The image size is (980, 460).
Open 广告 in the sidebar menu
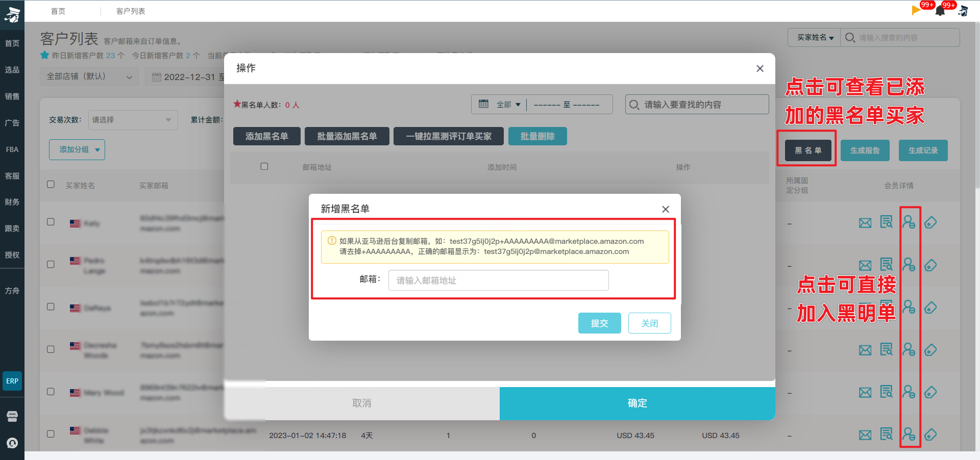[x=12, y=123]
